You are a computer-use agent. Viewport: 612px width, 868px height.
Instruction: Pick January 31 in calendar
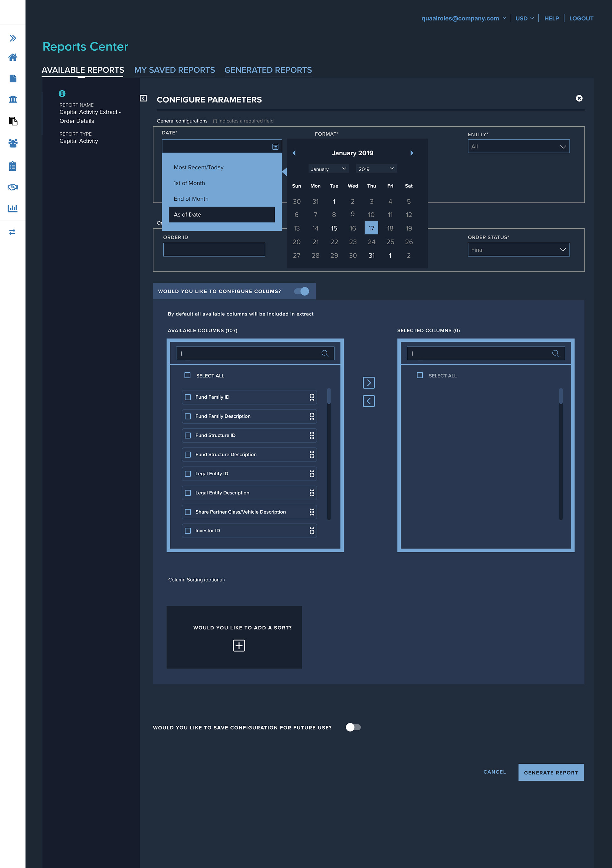pyautogui.click(x=371, y=256)
